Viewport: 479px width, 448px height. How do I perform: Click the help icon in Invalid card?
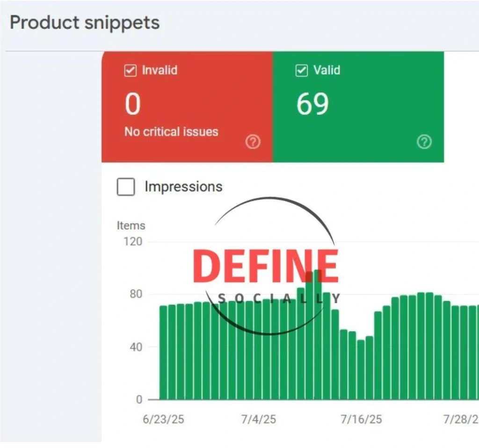tap(253, 142)
